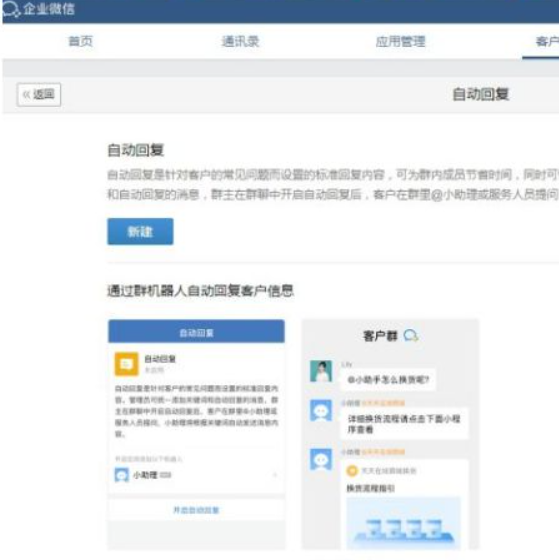Click the second 小助理 robot avatar in the chat
559x560 pixels.
point(321,460)
